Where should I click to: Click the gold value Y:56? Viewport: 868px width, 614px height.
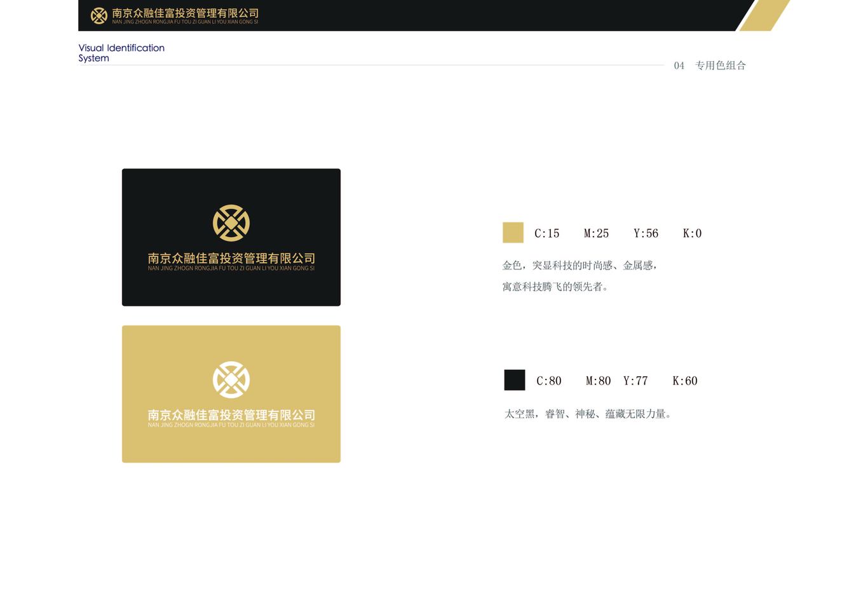click(646, 233)
